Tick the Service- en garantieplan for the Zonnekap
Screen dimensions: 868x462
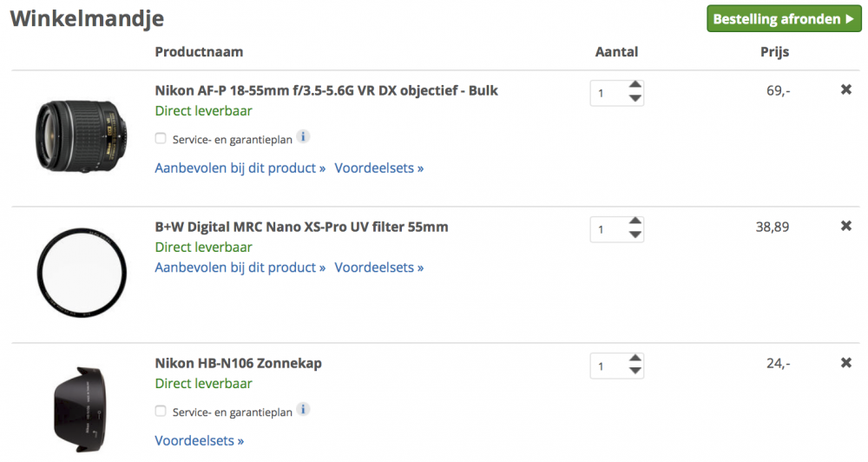point(161,411)
